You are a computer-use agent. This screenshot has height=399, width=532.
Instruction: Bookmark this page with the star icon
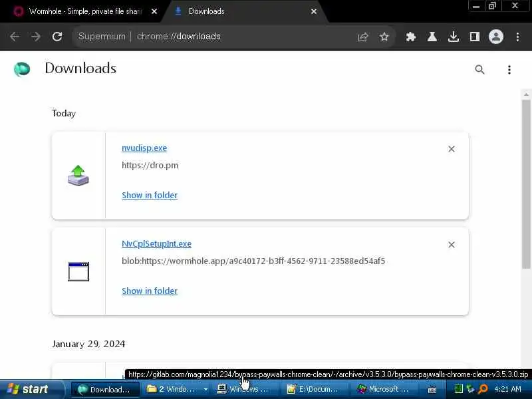[x=384, y=37]
